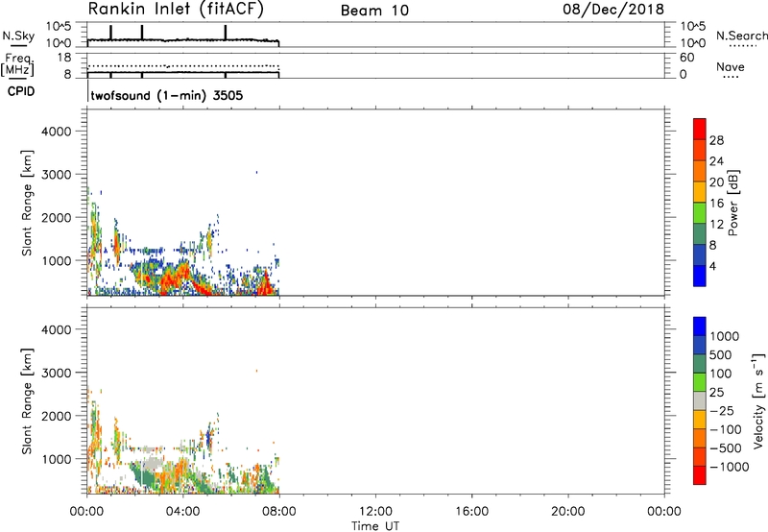Screen dimensions: 768x532
Task: Pick the red segment of the Power colorbar
Action: click(700, 130)
